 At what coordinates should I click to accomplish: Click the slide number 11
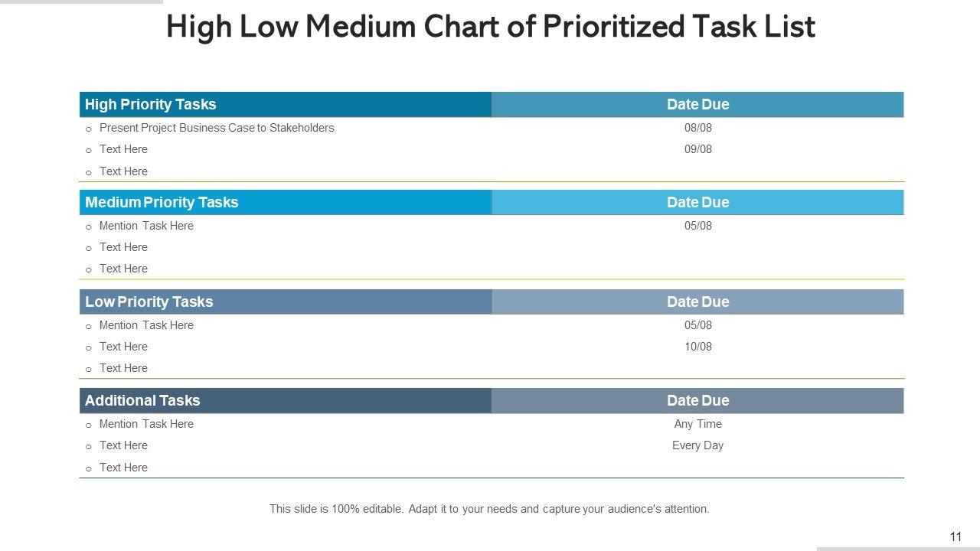[x=955, y=537]
